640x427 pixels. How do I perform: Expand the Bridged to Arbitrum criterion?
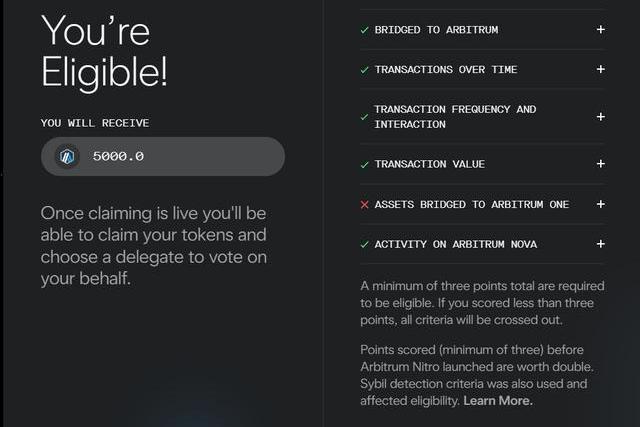(600, 30)
